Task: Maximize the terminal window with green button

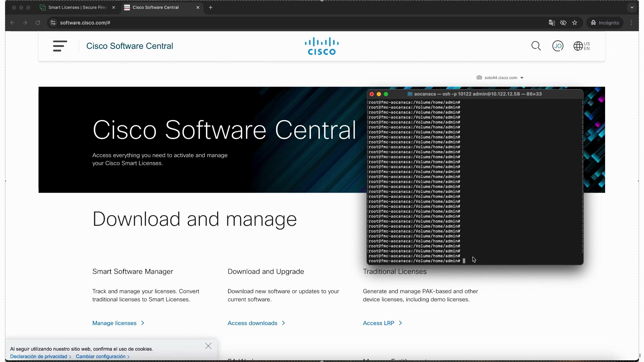Action: [386, 94]
